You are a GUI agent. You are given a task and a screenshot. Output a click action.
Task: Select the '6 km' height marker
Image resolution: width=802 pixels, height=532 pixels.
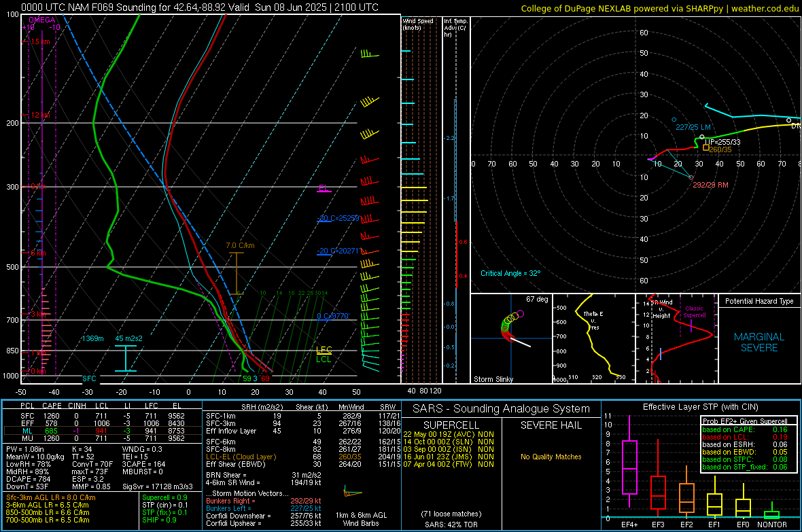[x=38, y=253]
